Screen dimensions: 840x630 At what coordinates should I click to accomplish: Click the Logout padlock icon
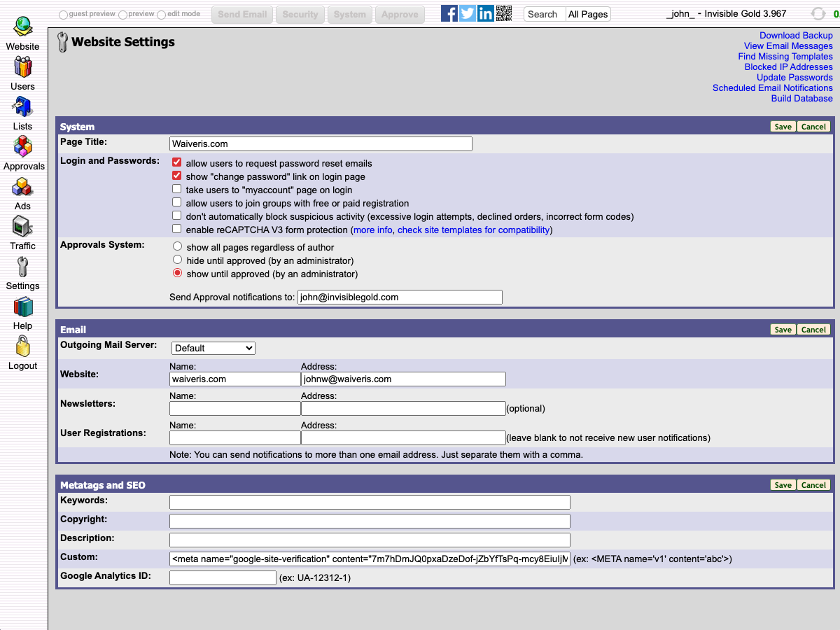(22, 346)
